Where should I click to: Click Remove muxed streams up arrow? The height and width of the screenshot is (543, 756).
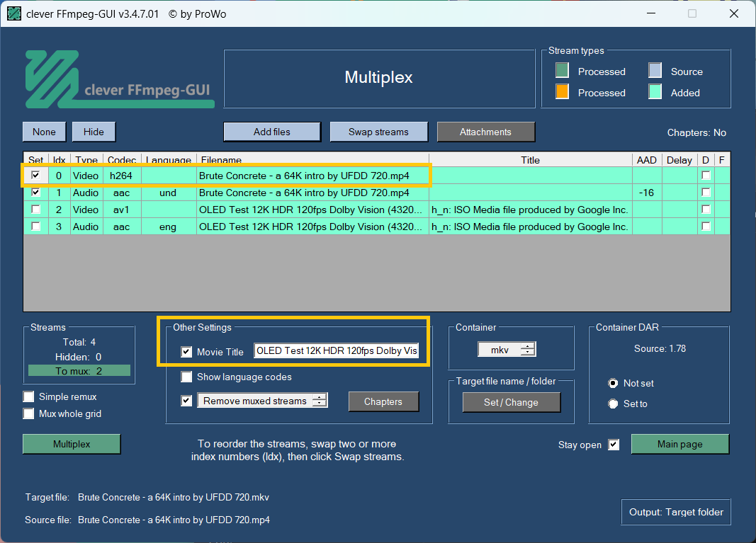[x=320, y=397]
